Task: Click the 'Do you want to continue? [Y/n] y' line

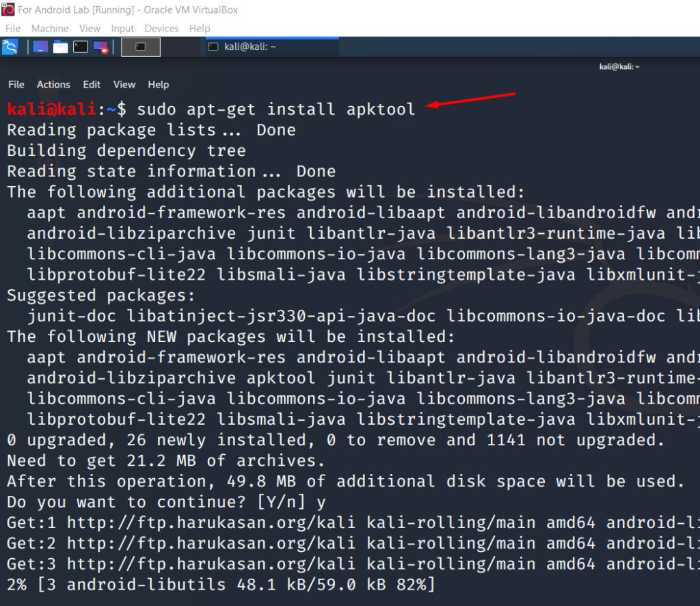Action: 166,502
